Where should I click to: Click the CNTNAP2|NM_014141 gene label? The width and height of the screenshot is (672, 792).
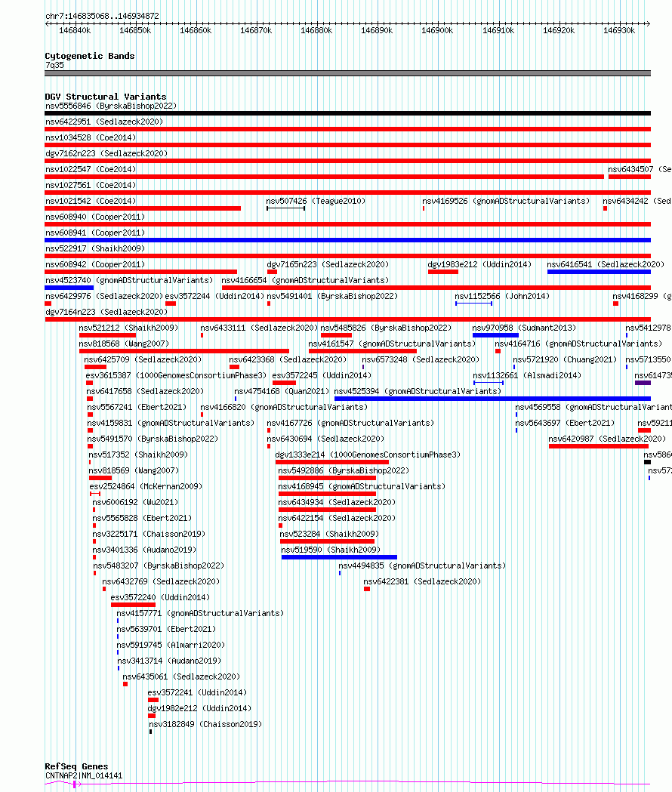84,776
